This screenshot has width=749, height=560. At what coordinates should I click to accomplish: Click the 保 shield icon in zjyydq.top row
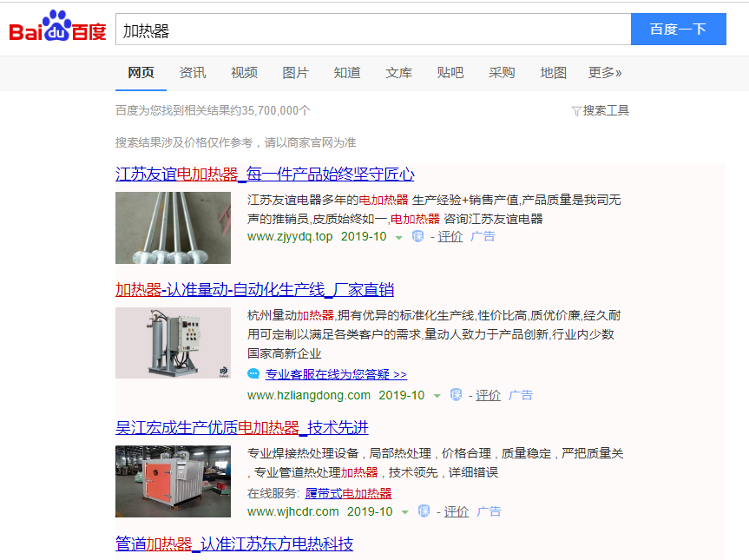click(418, 236)
